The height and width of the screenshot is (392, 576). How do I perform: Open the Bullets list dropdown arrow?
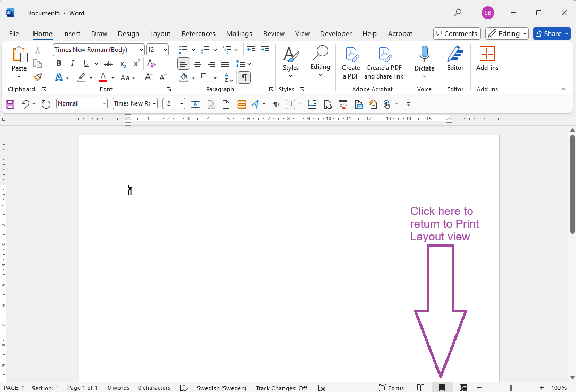tap(193, 50)
